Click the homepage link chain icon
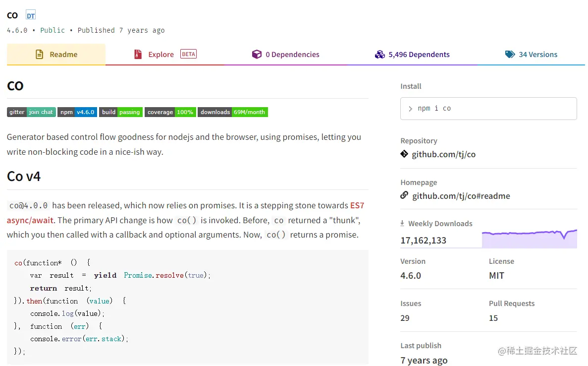 tap(405, 195)
